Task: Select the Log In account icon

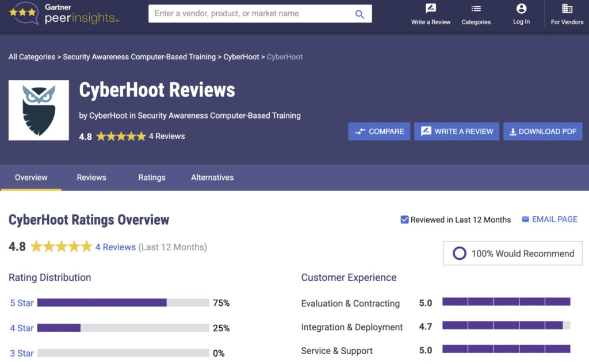Action: click(x=521, y=8)
